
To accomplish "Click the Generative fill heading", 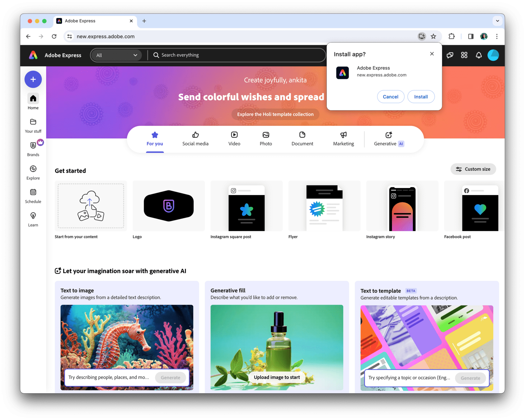I will [x=228, y=291].
